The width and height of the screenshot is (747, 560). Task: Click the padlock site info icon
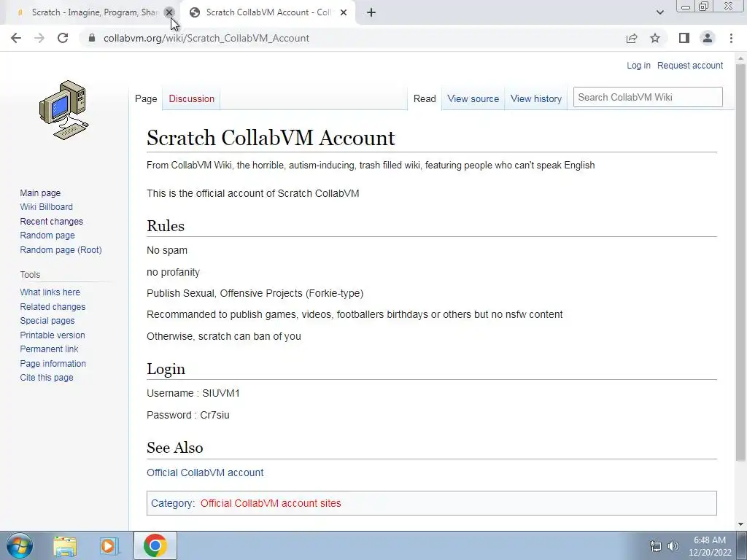(92, 38)
